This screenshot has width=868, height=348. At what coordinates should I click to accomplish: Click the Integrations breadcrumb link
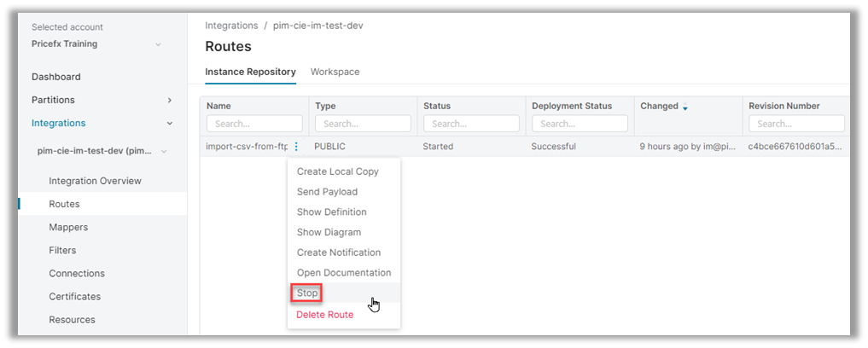coord(231,26)
